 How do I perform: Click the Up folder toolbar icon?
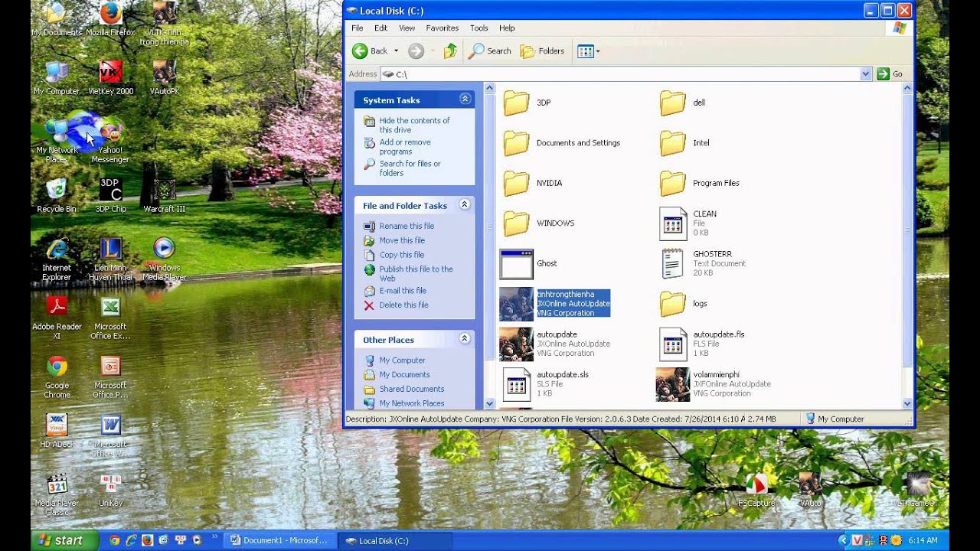click(450, 51)
